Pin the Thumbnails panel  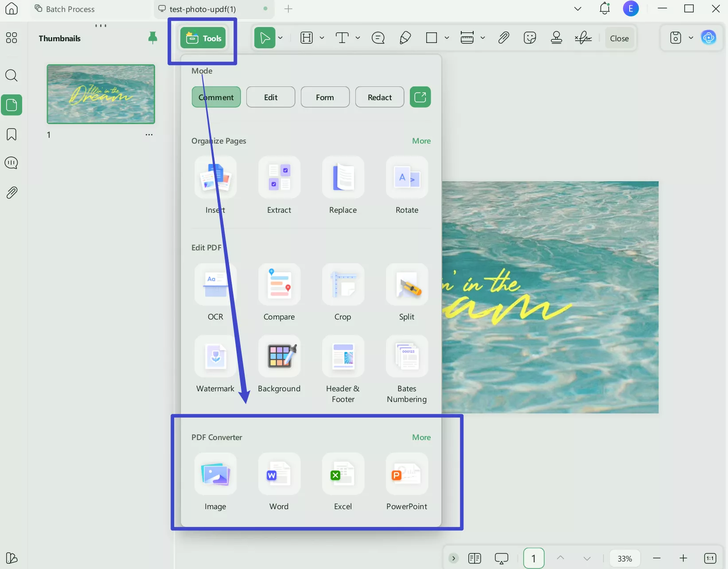pyautogui.click(x=152, y=38)
